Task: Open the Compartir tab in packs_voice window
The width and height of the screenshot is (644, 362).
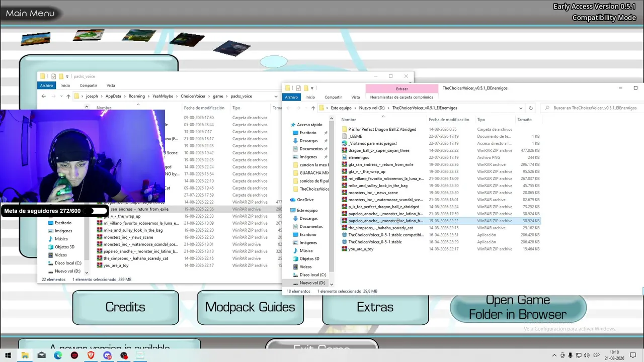Action: 88,85
